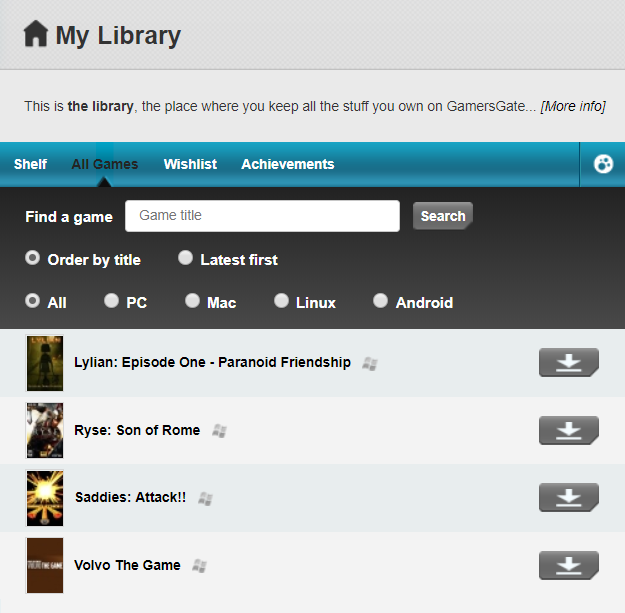Filter games by Mac platform
625x613 pixels.
(x=192, y=301)
